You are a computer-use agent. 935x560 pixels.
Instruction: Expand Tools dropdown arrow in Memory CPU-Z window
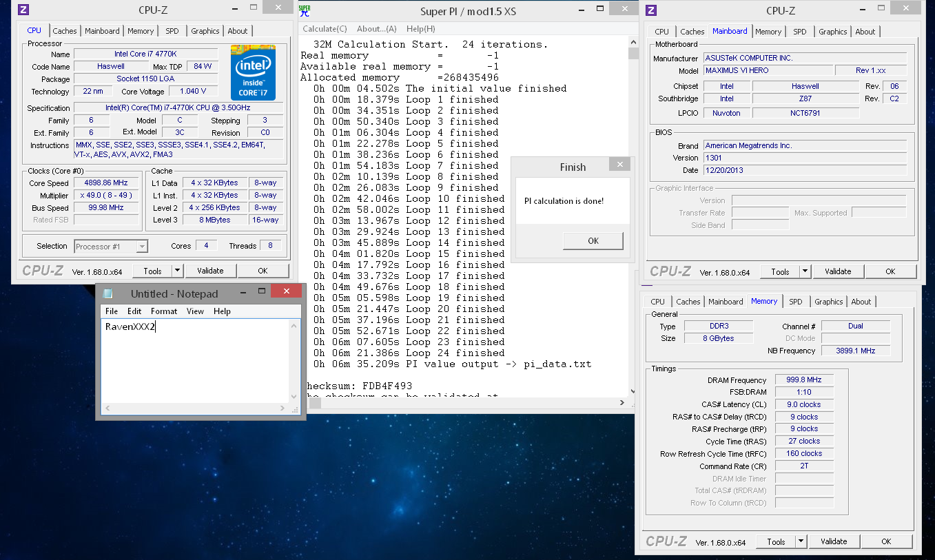(801, 541)
